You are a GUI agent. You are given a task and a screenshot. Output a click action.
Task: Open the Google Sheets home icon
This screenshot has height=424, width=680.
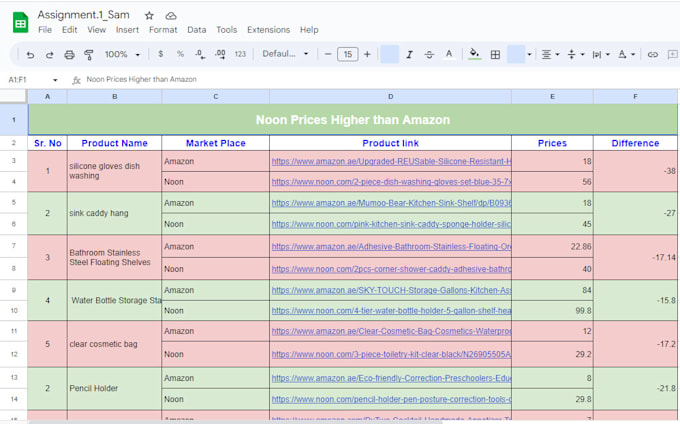[20, 23]
